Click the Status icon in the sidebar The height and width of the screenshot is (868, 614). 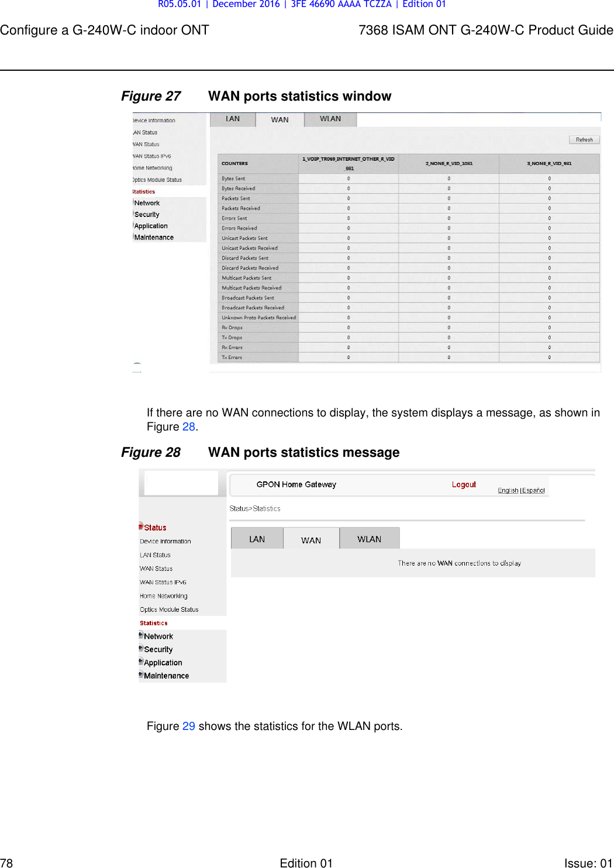point(140,525)
